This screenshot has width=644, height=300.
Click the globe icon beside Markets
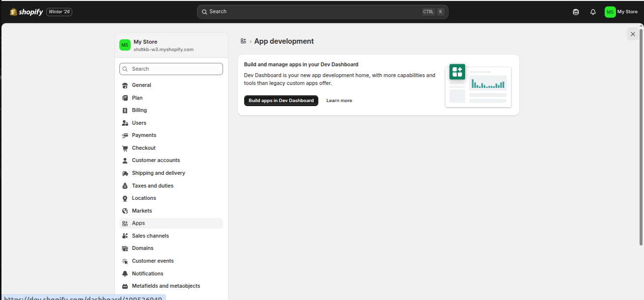click(125, 211)
